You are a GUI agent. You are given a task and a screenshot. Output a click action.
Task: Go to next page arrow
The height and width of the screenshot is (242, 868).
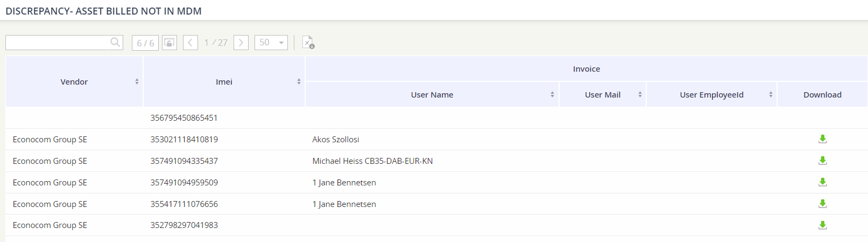click(x=241, y=43)
